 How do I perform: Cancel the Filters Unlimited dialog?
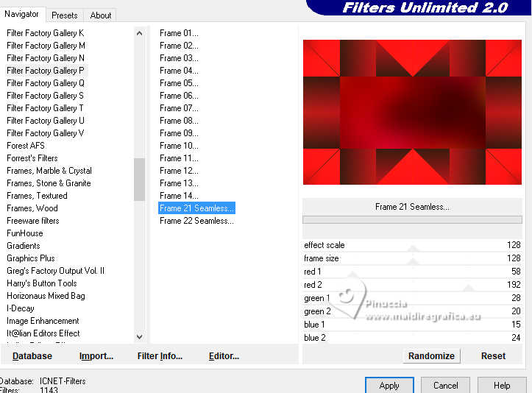[445, 386]
